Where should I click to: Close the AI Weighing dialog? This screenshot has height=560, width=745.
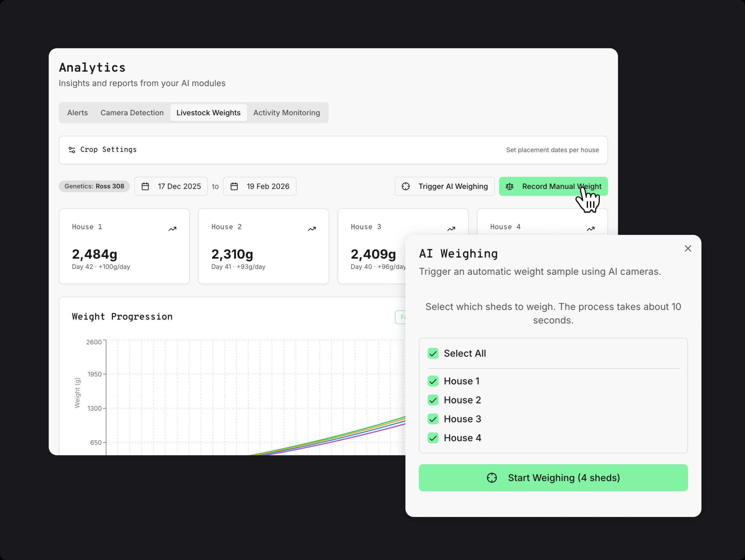[x=687, y=248]
